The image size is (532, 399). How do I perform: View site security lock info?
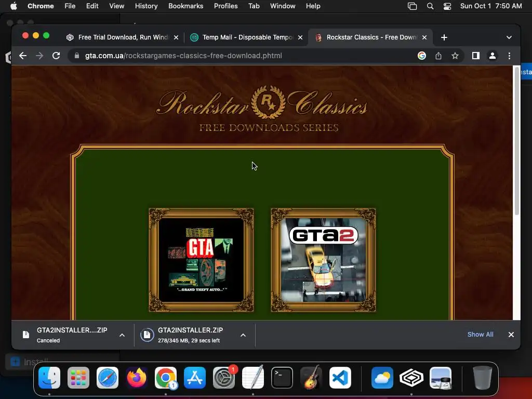[77, 56]
